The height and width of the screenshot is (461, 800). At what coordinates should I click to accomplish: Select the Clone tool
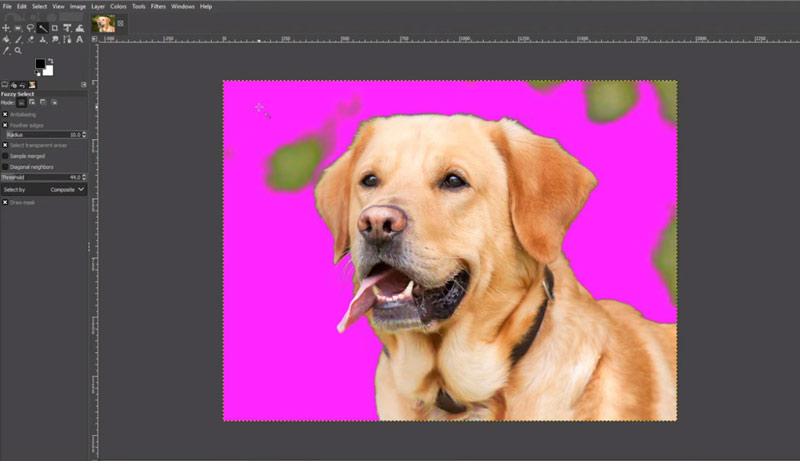pyautogui.click(x=42, y=39)
